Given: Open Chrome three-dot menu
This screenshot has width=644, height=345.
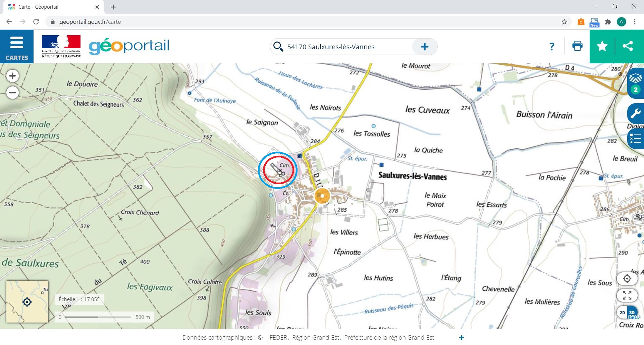Looking at the screenshot, I should (x=635, y=22).
